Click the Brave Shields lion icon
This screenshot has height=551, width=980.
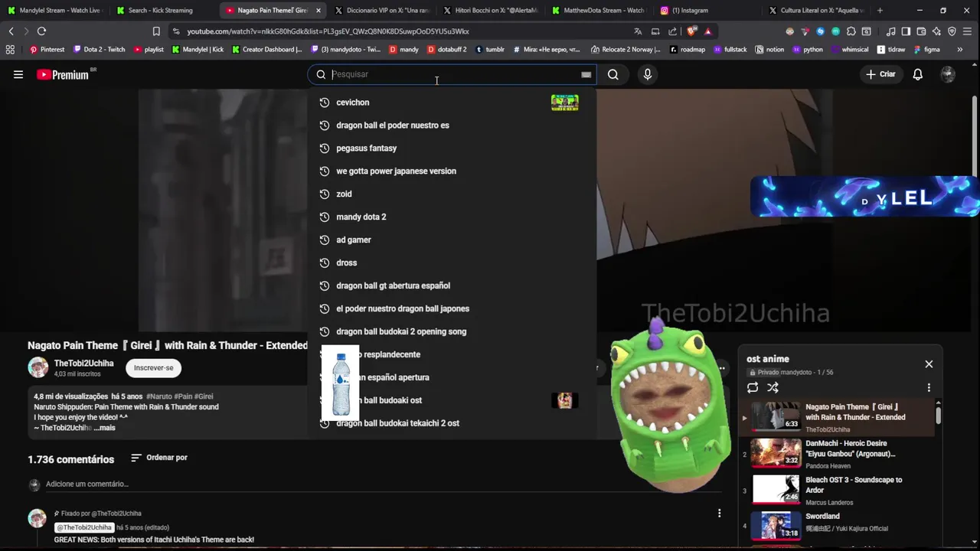coord(692,31)
